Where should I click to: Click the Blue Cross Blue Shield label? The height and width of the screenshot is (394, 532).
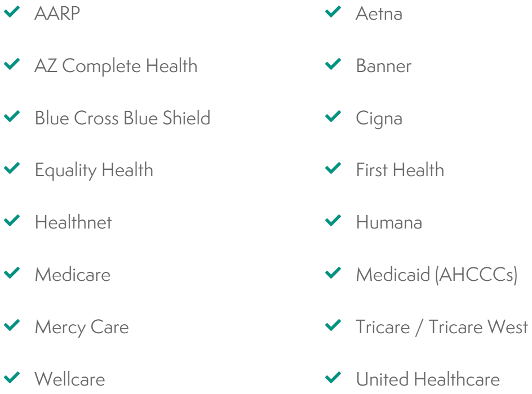[x=122, y=118]
